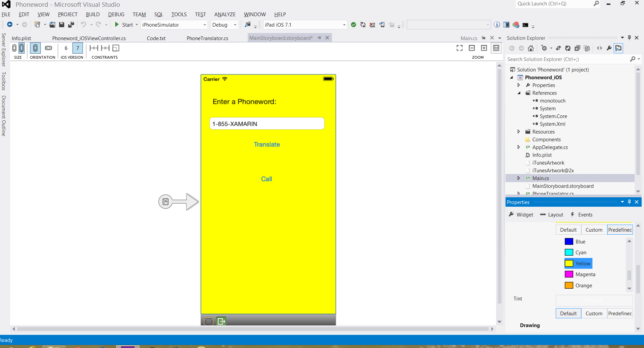Select the Predefined background color option
The width and height of the screenshot is (644, 348).
[620, 230]
